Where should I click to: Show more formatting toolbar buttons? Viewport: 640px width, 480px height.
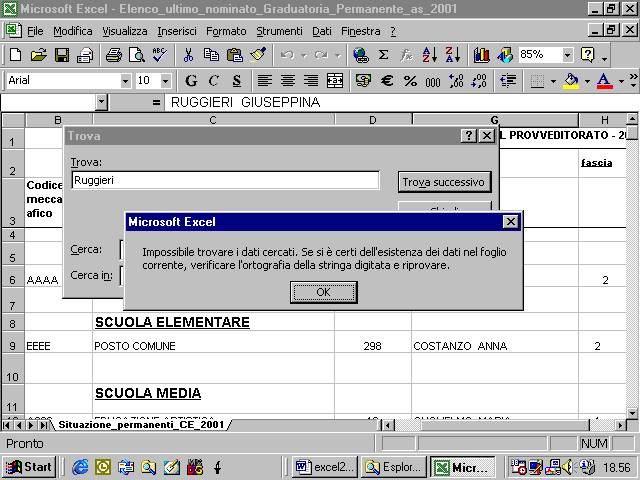(x=633, y=81)
